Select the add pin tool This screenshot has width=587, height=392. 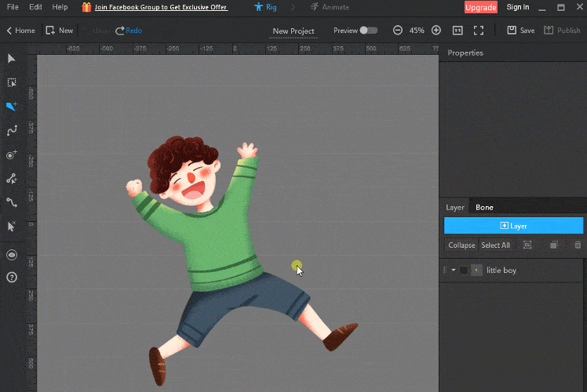(12, 154)
